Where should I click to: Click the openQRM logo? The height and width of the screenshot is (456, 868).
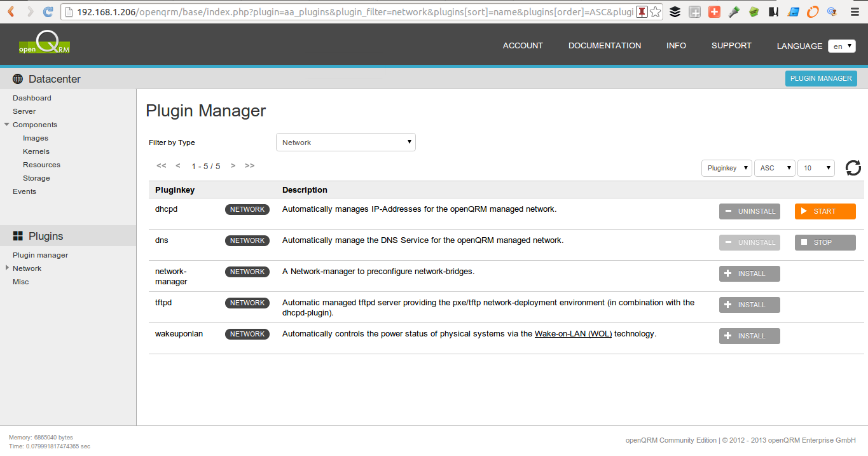click(x=45, y=43)
